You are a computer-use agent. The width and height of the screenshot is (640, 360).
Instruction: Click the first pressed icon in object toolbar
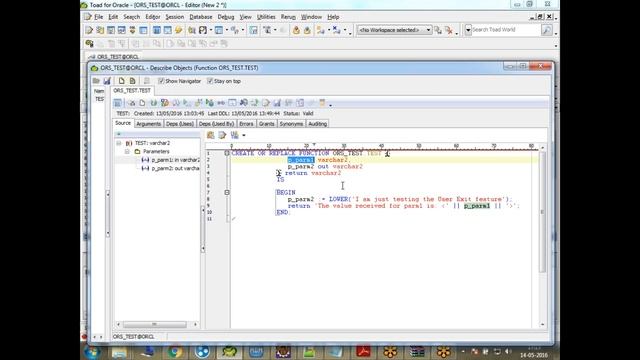pyautogui.click(x=118, y=103)
